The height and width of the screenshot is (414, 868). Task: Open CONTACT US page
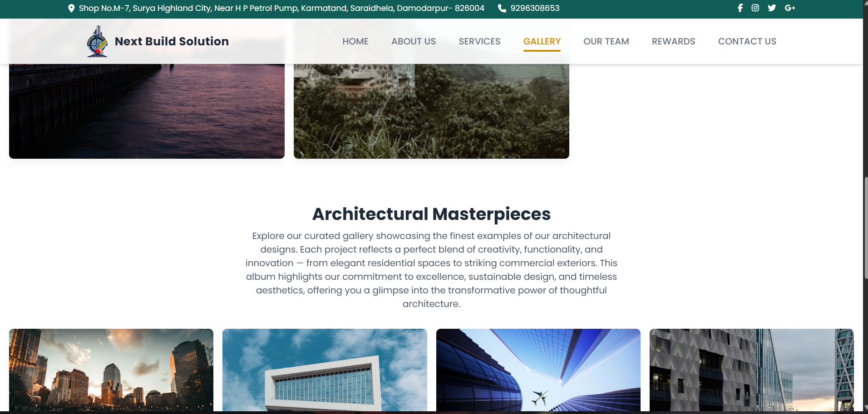coord(747,41)
